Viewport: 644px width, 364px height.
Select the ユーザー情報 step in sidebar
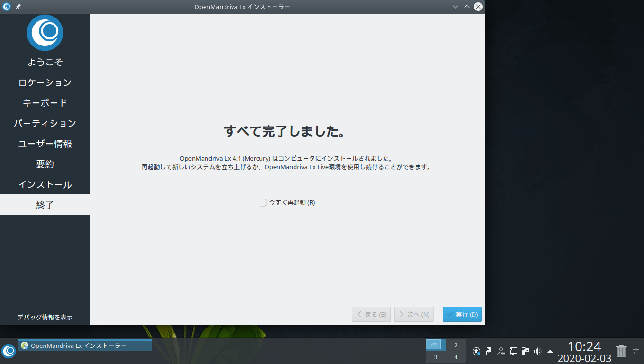pyautogui.click(x=45, y=144)
